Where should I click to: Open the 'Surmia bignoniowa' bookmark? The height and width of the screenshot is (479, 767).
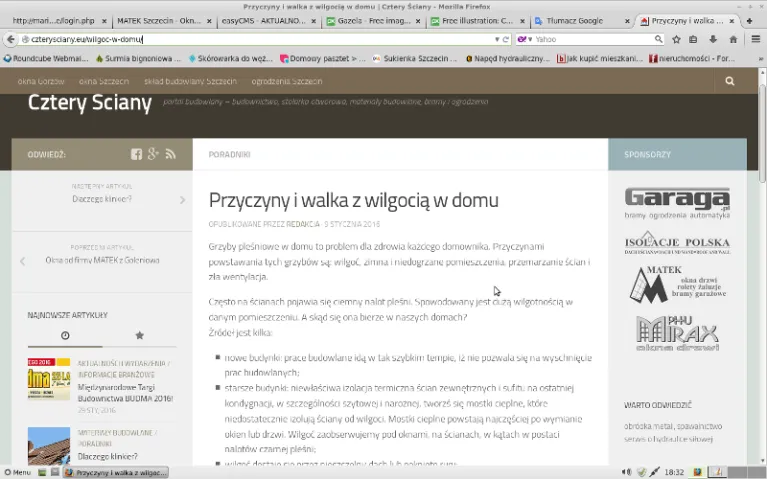(138, 58)
